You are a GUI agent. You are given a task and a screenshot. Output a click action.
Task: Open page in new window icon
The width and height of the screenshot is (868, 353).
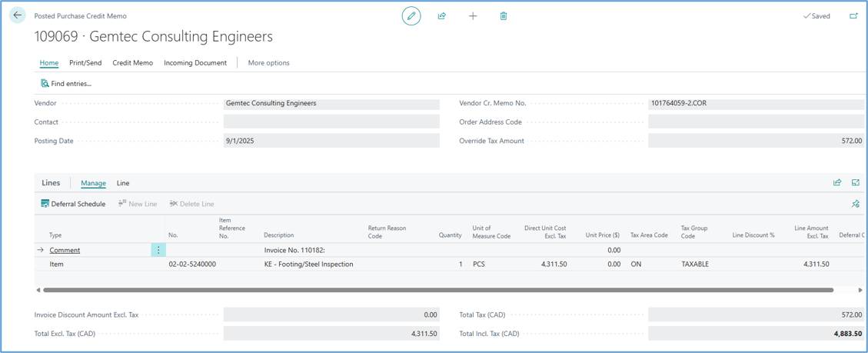pos(853,16)
